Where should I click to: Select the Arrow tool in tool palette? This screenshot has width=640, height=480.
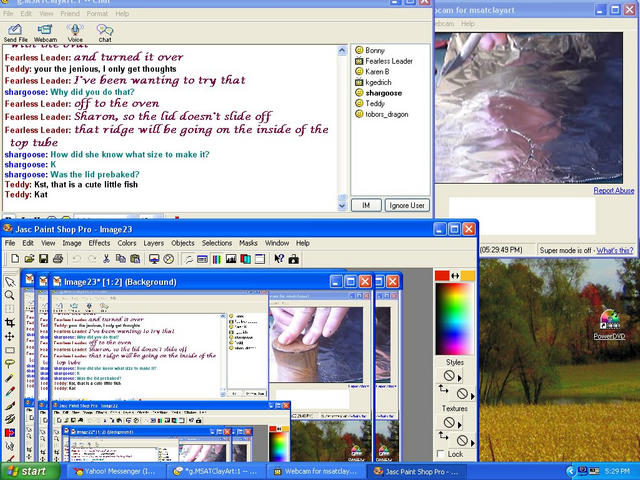pyautogui.click(x=10, y=282)
